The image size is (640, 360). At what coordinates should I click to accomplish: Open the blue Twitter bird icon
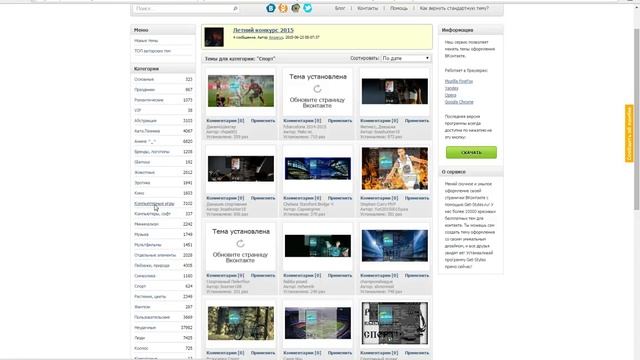pos(308,8)
